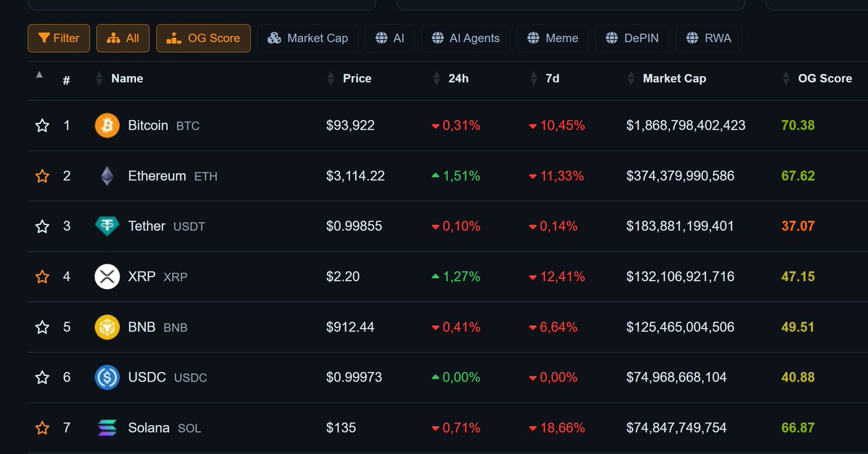Switch to the AI category tab
Image resolution: width=868 pixels, height=454 pixels.
click(x=390, y=38)
